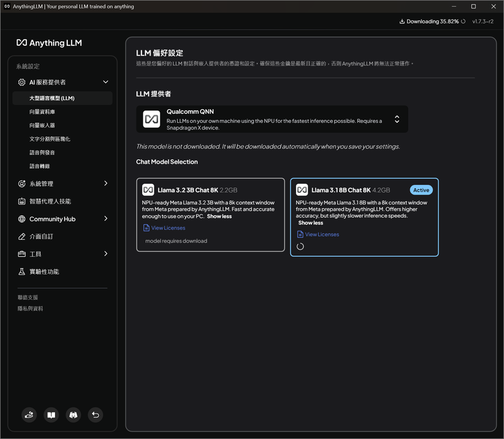Click the 智慧代理人技能 menu label

50,201
